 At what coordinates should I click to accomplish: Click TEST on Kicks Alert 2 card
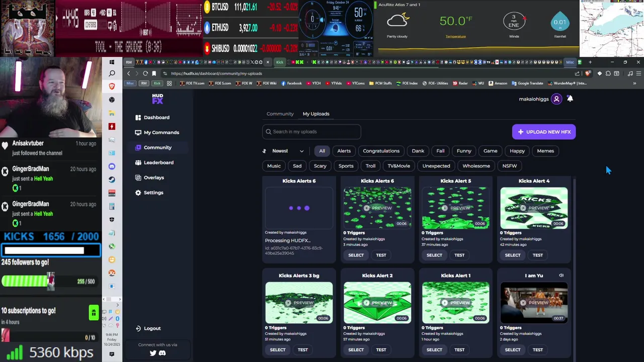click(x=381, y=350)
